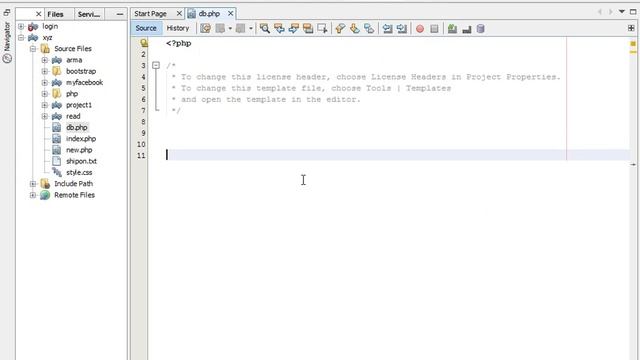Expand the myfacebook folder

click(x=44, y=82)
